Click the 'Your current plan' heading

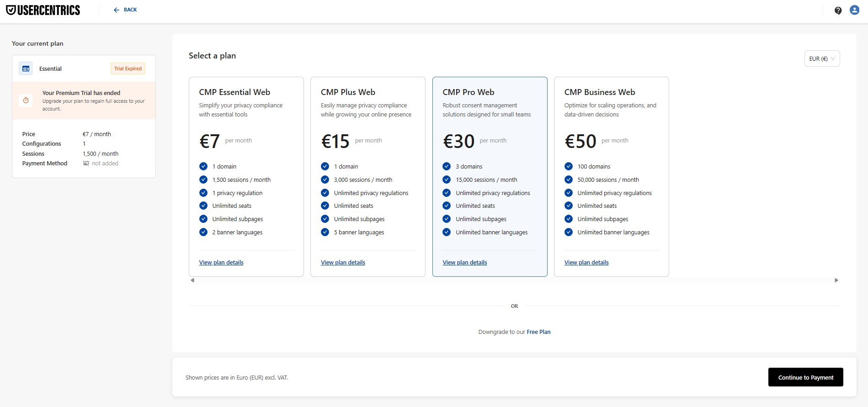click(x=37, y=43)
